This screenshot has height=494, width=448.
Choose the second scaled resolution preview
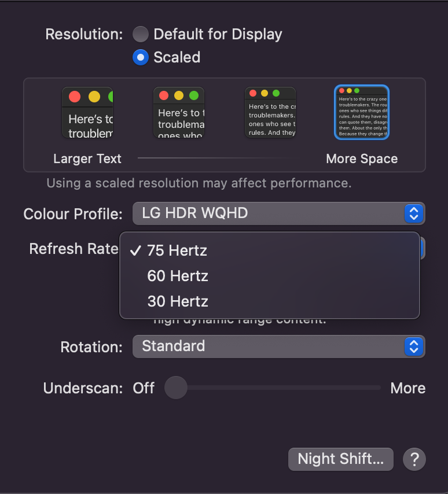tap(179, 113)
